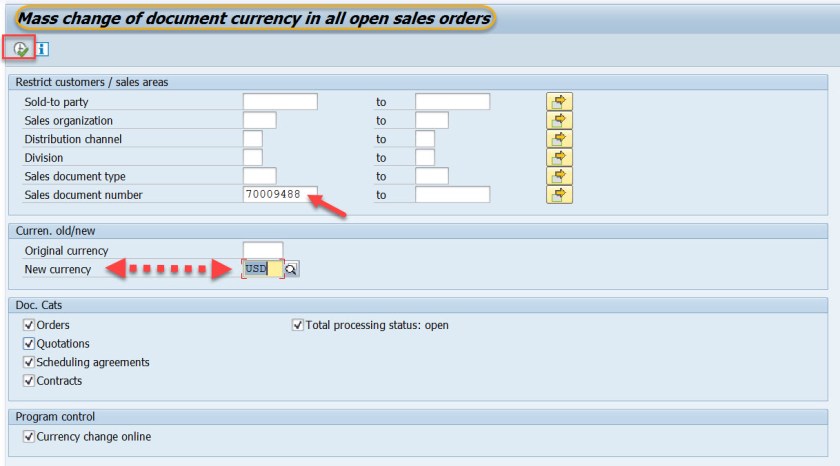
Task: Focus the Sales document type from field
Action: click(260, 176)
